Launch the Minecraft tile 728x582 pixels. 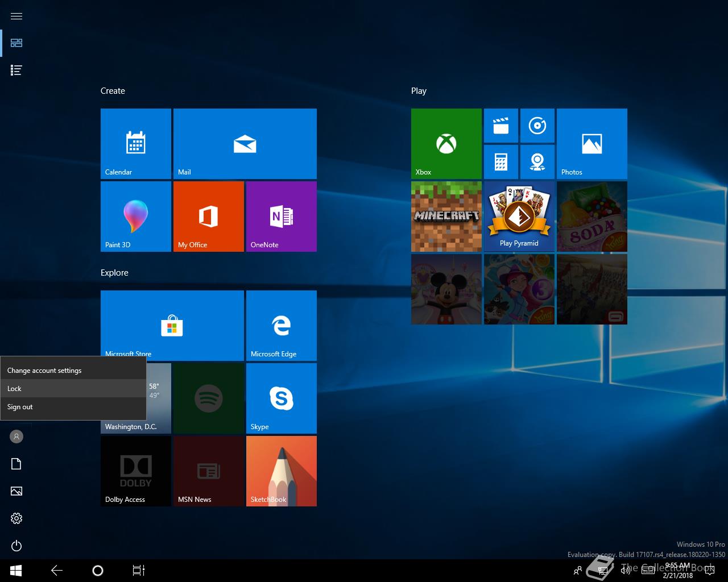(x=446, y=217)
